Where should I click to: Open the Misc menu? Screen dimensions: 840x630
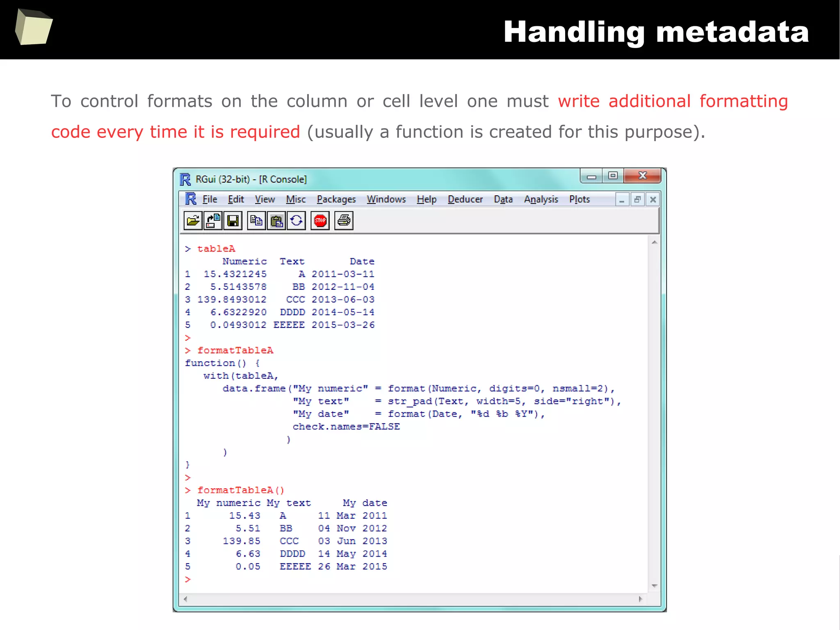tap(296, 199)
